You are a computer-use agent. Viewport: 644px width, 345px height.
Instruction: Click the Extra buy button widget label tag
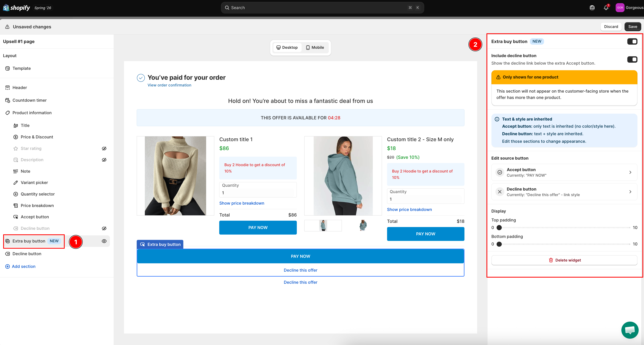[160, 244]
